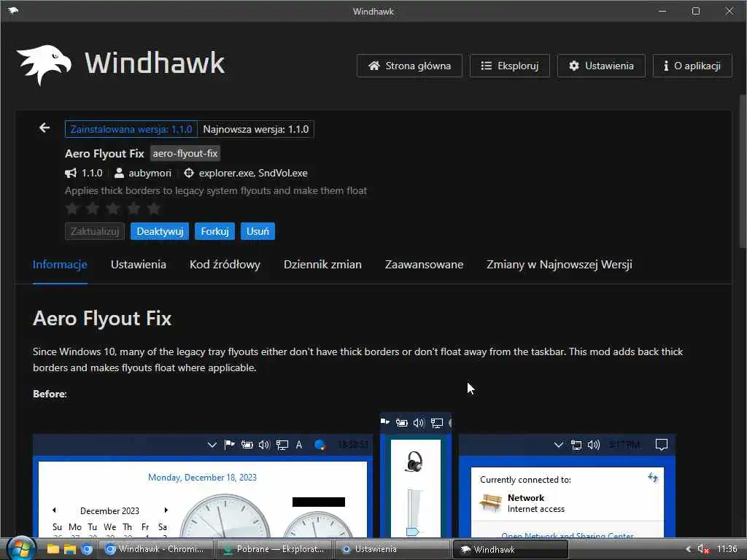Rate the mod two stars

(93, 208)
